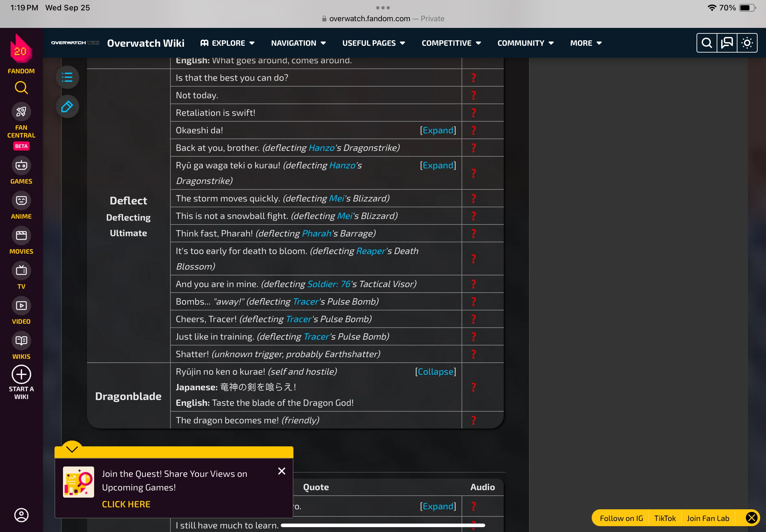The width and height of the screenshot is (766, 532).
Task: Play audio for 'The dragon becomes me!'
Action: click(474, 420)
